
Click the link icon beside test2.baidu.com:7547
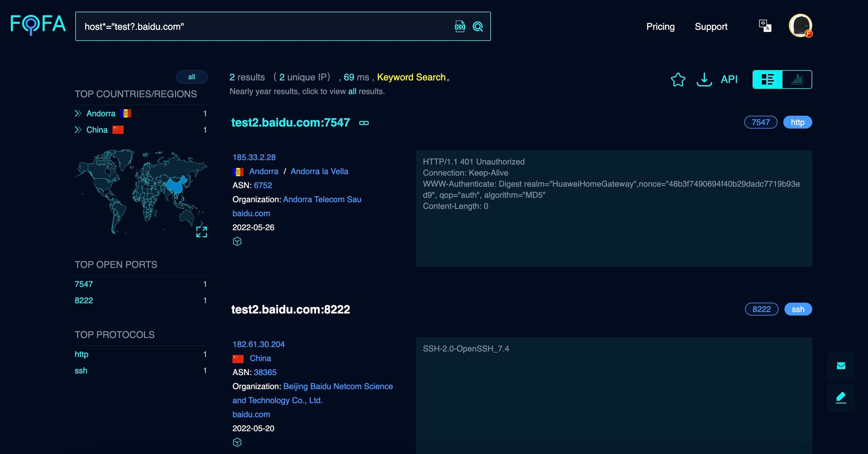(363, 123)
